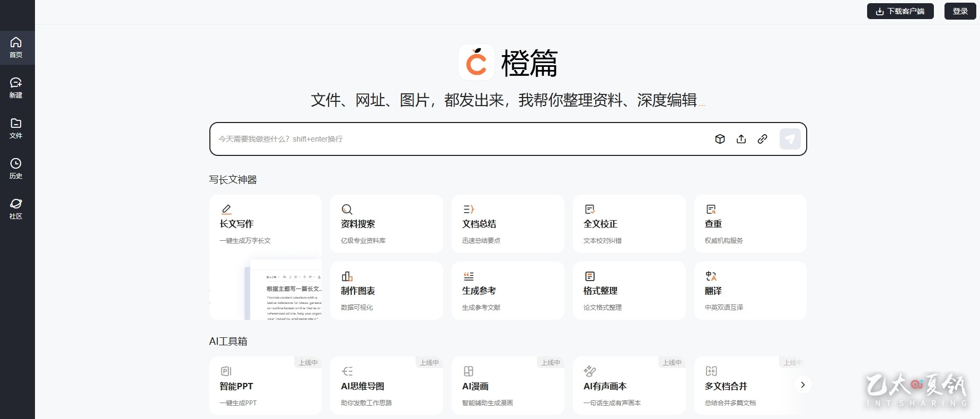980x419 pixels.
Task: Click the 资料搜索 magnifier icon
Action: pos(347,209)
